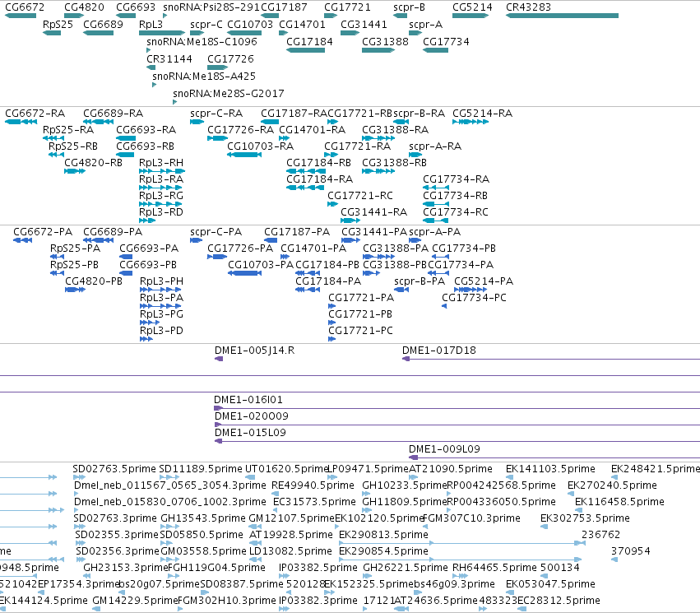Select the CG6672-RA transcript label
Screen dimensions: 700x613
pyautogui.click(x=35, y=114)
